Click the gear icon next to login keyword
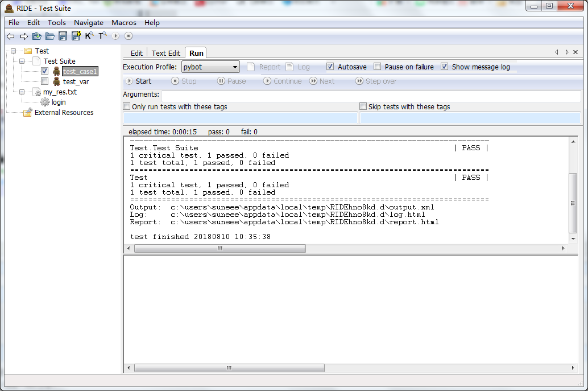Image resolution: width=588 pixels, height=391 pixels. [44, 102]
